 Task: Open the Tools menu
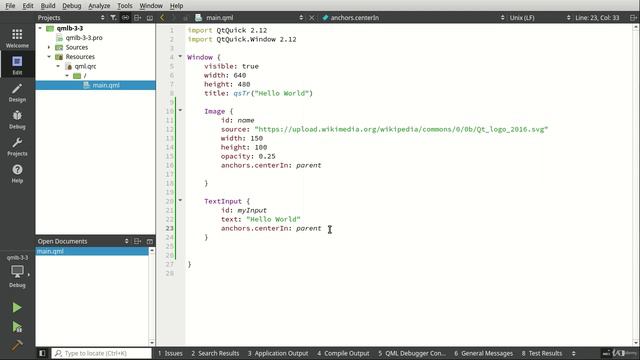coord(125,6)
